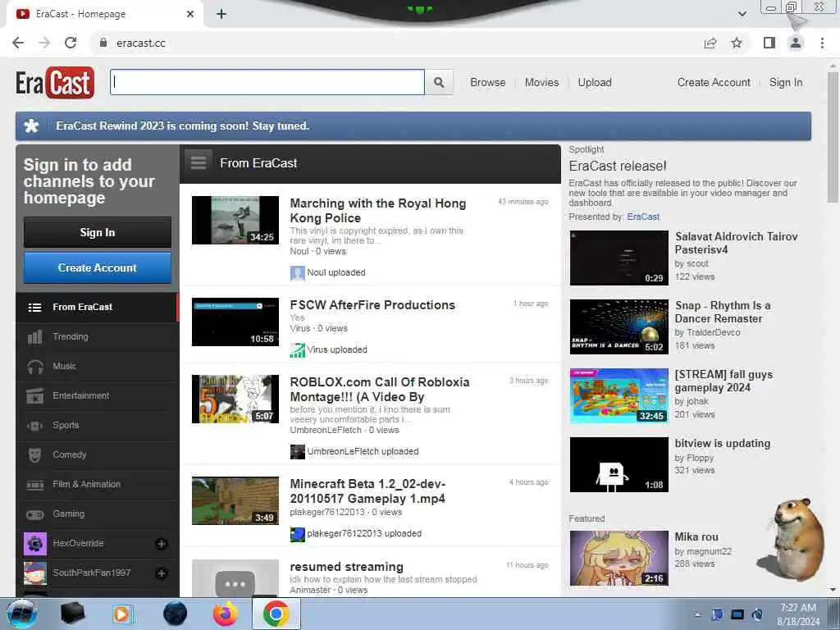Image resolution: width=840 pixels, height=630 pixels.
Task: Add SouthParkFan1997 channel with plus button
Action: (161, 573)
